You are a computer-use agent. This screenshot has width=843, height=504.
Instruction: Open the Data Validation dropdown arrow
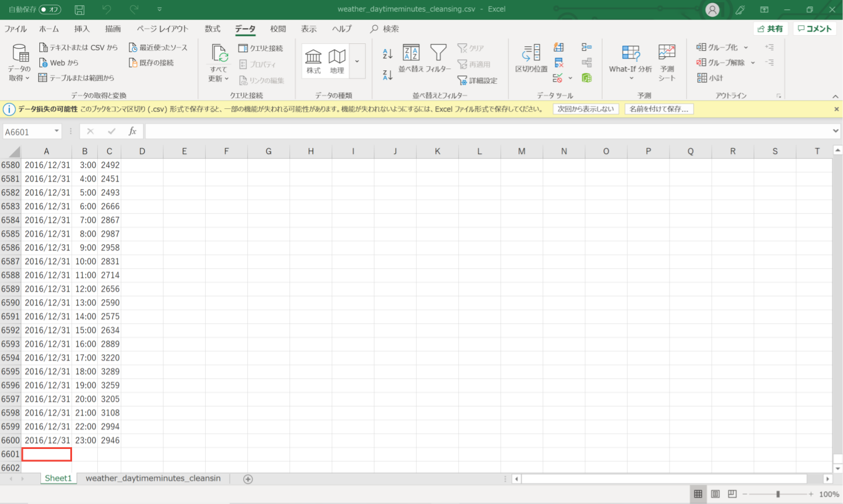click(570, 78)
